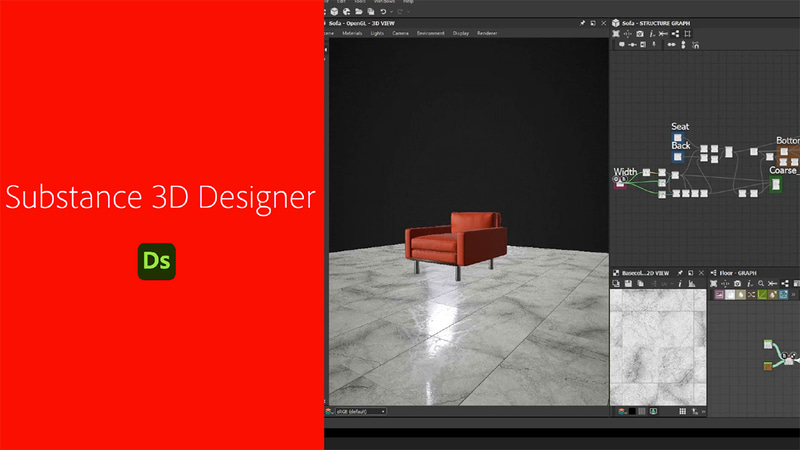Screen dimensions: 800x450
Task: Select the Seat node in Structure Graph
Action: pyautogui.click(x=678, y=138)
